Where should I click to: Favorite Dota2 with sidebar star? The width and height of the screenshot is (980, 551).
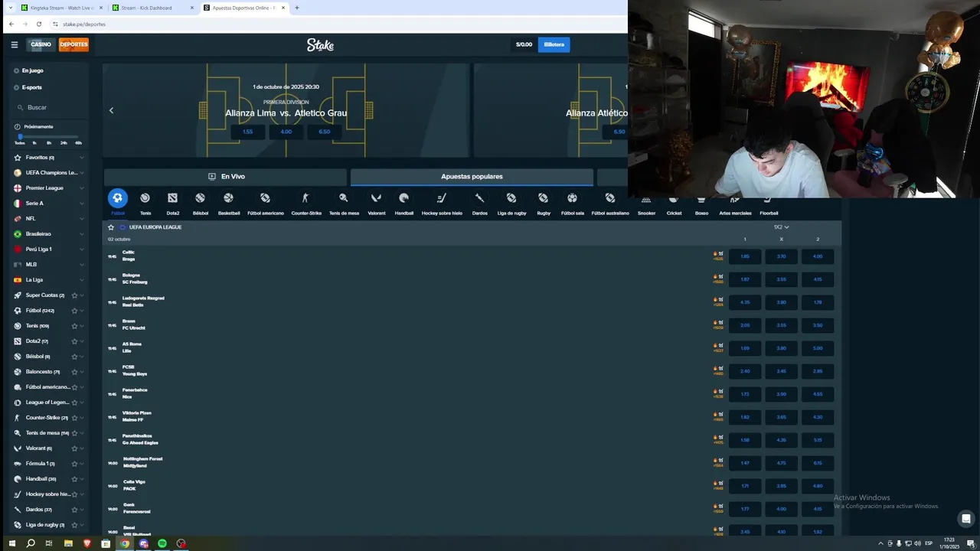(74, 341)
